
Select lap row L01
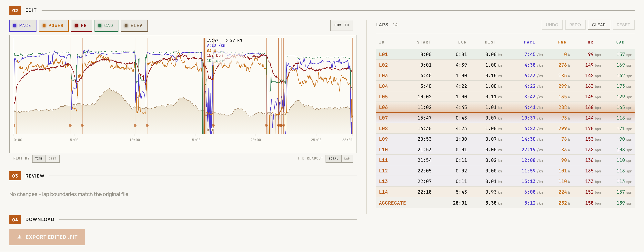505,54
